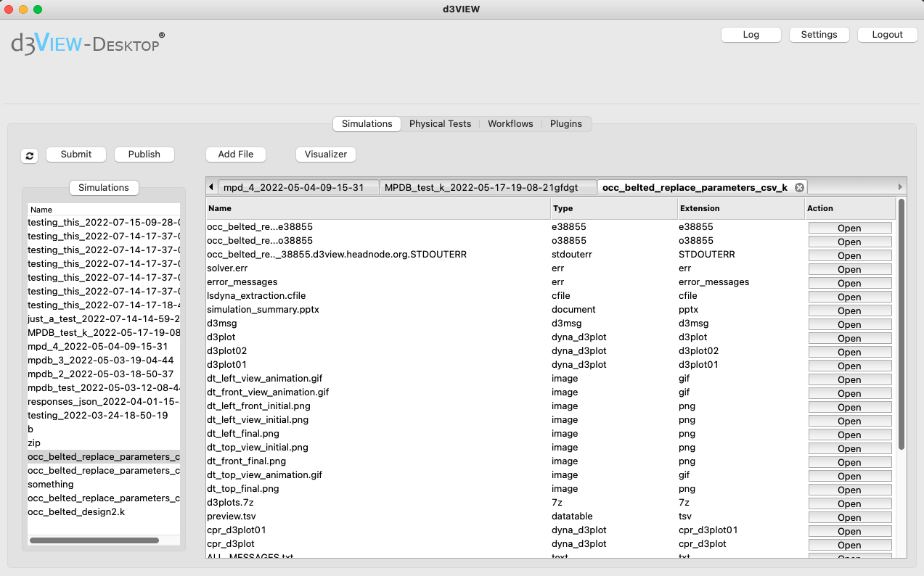924x576 pixels.
Task: Close the occ_belted_replace_parameters_csv_k tab
Action: (x=799, y=187)
